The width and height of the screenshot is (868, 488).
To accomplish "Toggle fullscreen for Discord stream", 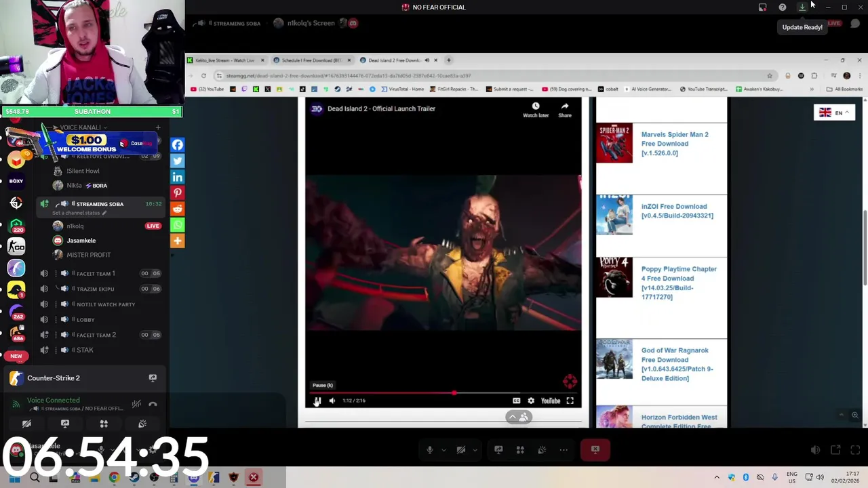I will [855, 450].
